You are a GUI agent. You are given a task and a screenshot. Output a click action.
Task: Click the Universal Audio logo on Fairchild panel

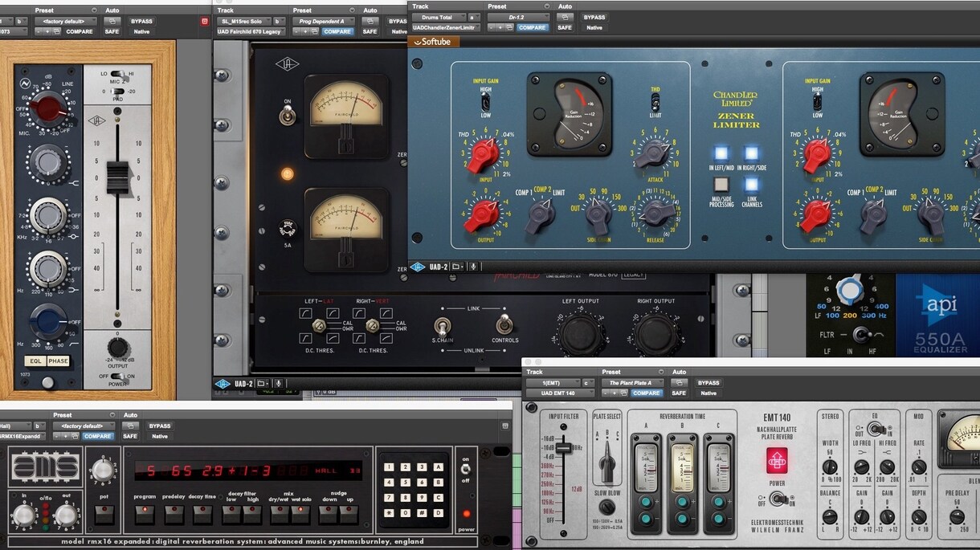(287, 64)
